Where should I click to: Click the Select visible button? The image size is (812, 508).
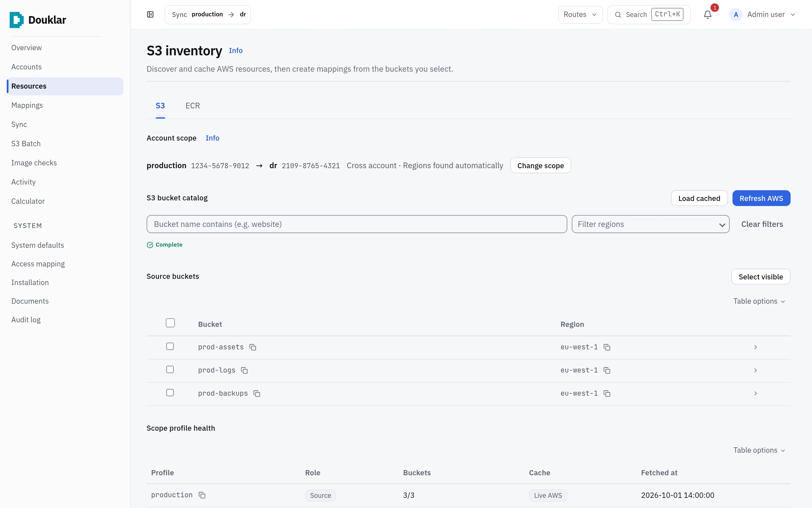[x=761, y=277]
